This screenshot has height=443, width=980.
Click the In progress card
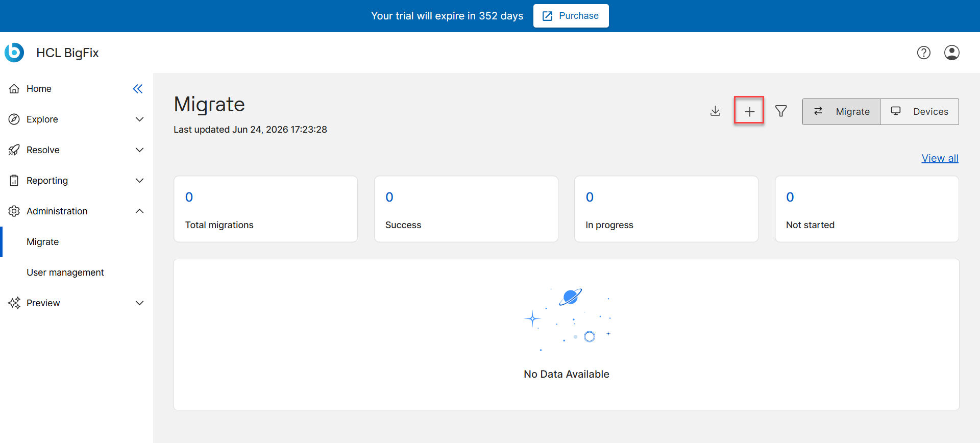click(x=666, y=209)
